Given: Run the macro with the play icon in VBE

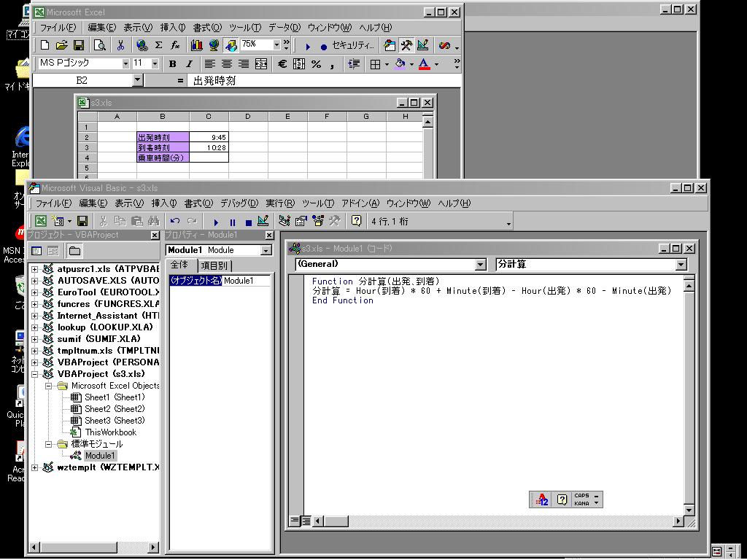Looking at the screenshot, I should (x=216, y=222).
